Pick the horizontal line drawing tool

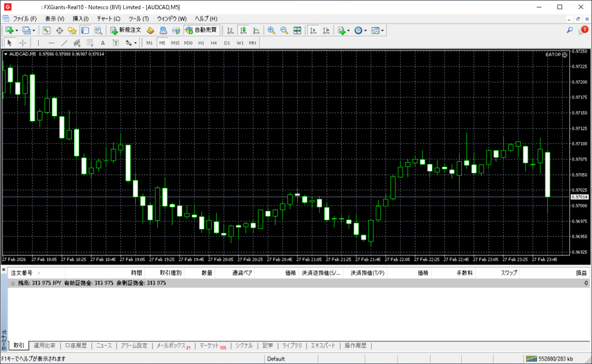[x=51, y=43]
